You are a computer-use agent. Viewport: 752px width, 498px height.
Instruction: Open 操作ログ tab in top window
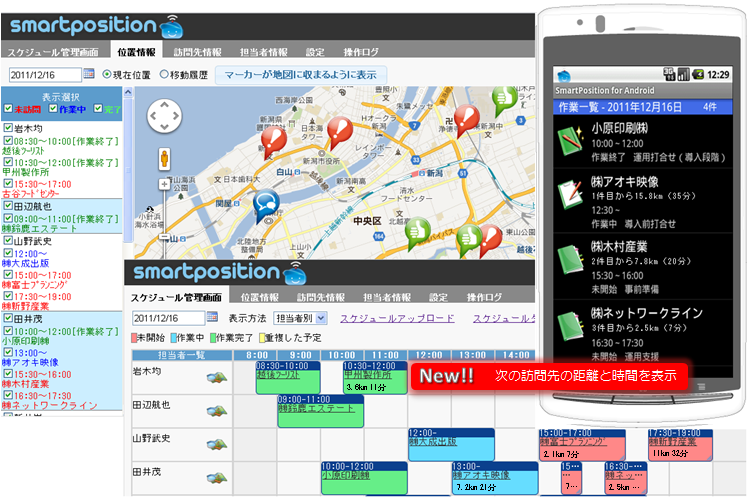pyautogui.click(x=361, y=52)
